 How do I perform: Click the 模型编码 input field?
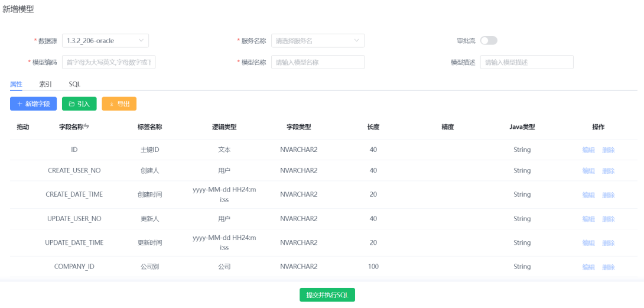pyautogui.click(x=109, y=62)
